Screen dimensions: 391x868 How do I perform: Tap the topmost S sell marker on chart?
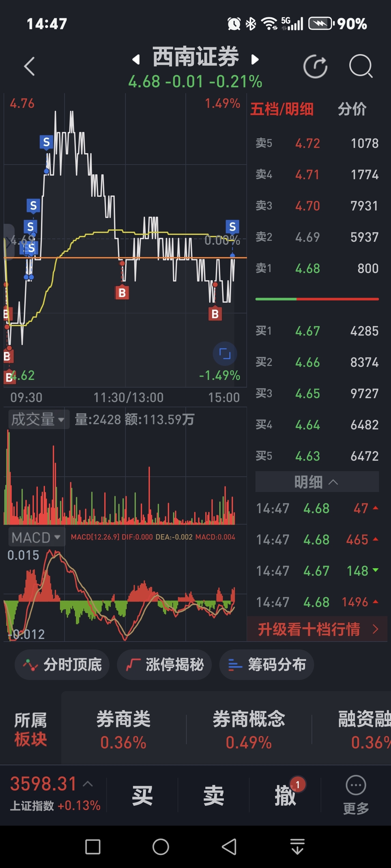click(47, 142)
